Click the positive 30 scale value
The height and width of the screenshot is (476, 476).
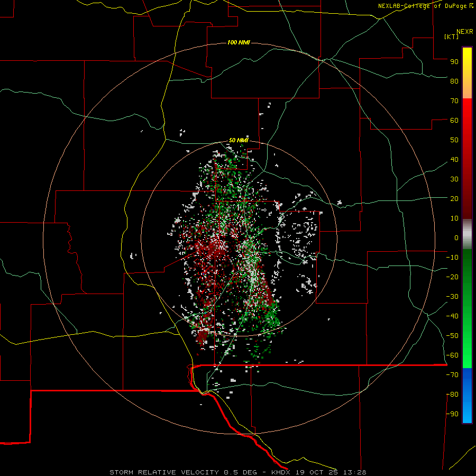454,179
